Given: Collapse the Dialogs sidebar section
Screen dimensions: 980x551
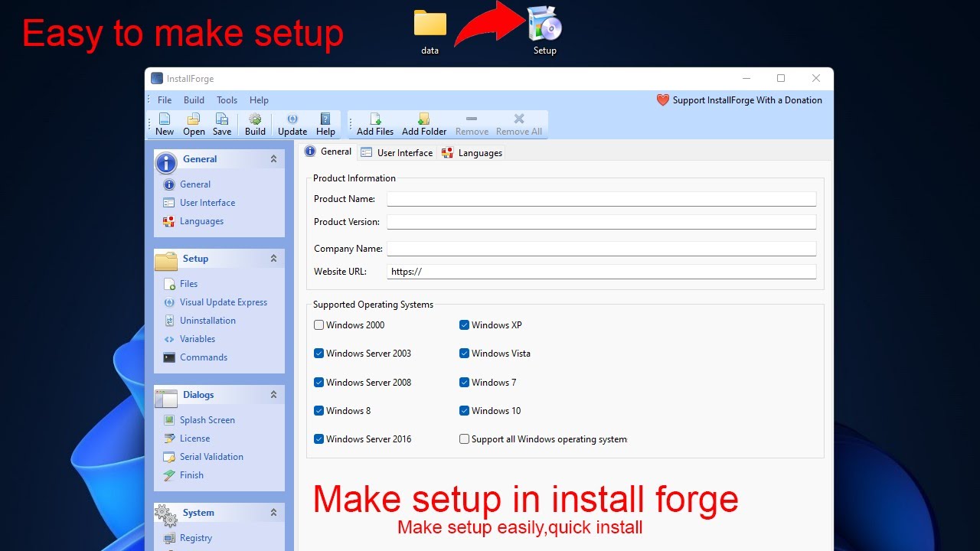Looking at the screenshot, I should (273, 395).
